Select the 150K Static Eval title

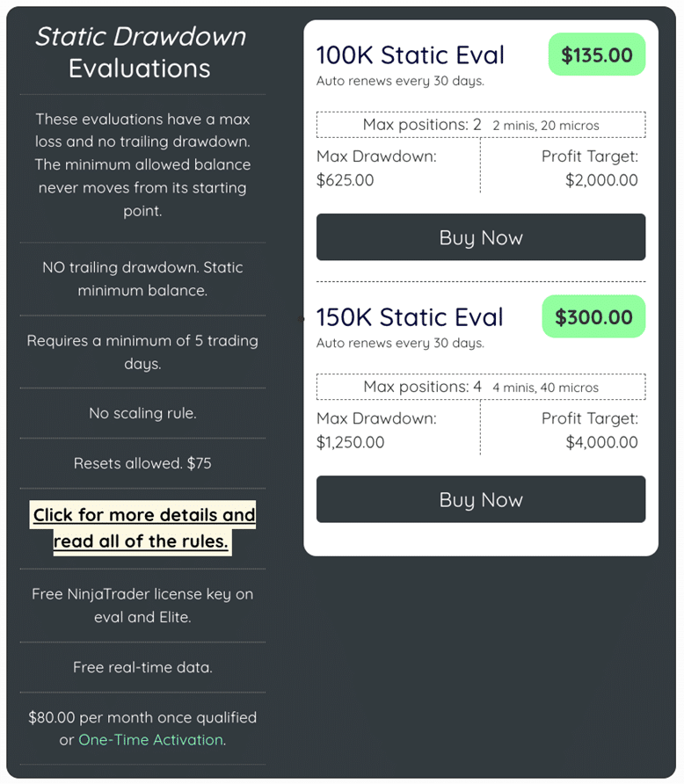[410, 316]
